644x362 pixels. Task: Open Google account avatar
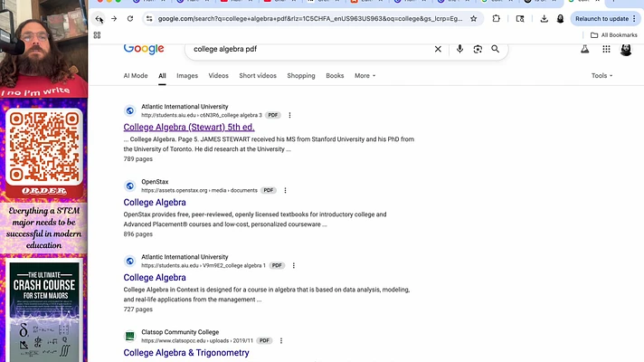(626, 49)
